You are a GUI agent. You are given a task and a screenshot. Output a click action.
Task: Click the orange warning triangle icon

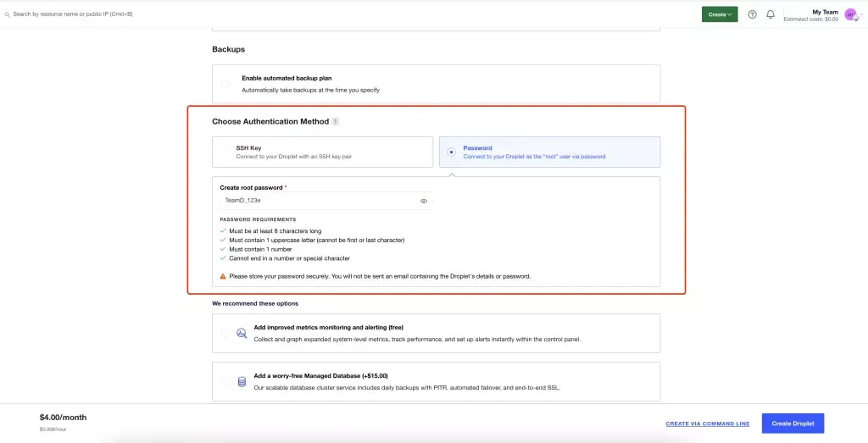click(223, 276)
